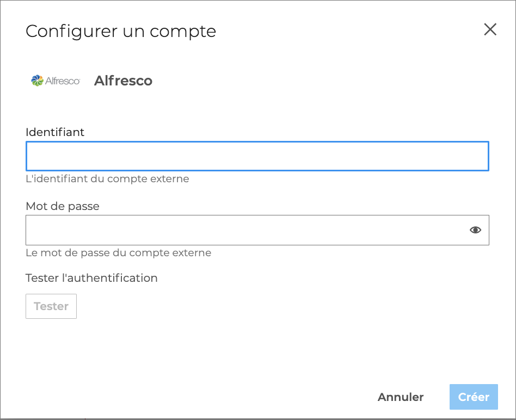Click the small Alfresco logo wordmark
Screen dimensions: 516x420
tap(63, 81)
